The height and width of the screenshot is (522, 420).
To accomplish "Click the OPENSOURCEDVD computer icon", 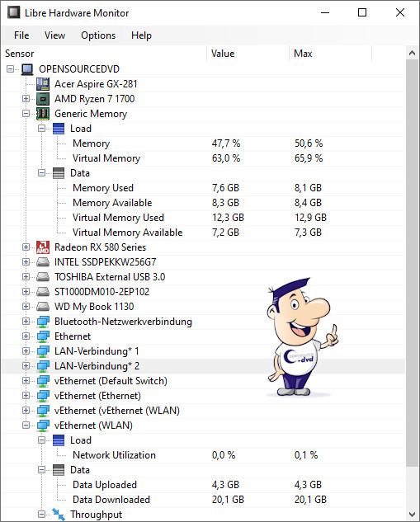I will tap(27, 69).
